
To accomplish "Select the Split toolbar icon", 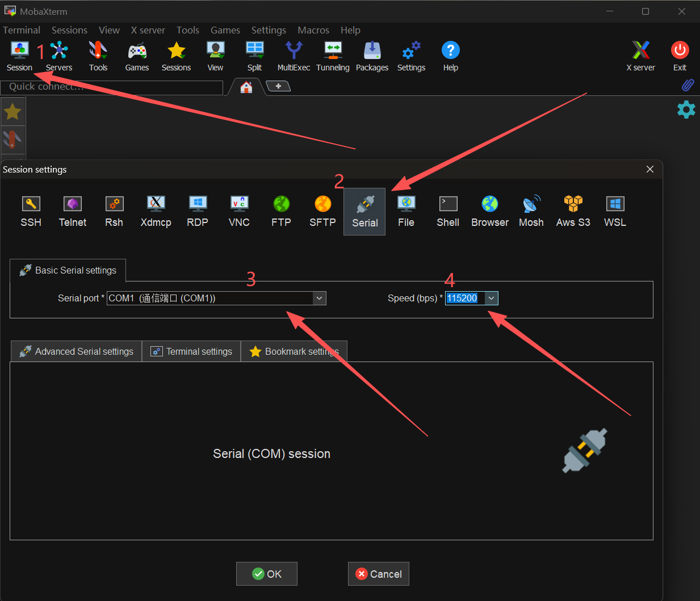I will (x=254, y=57).
